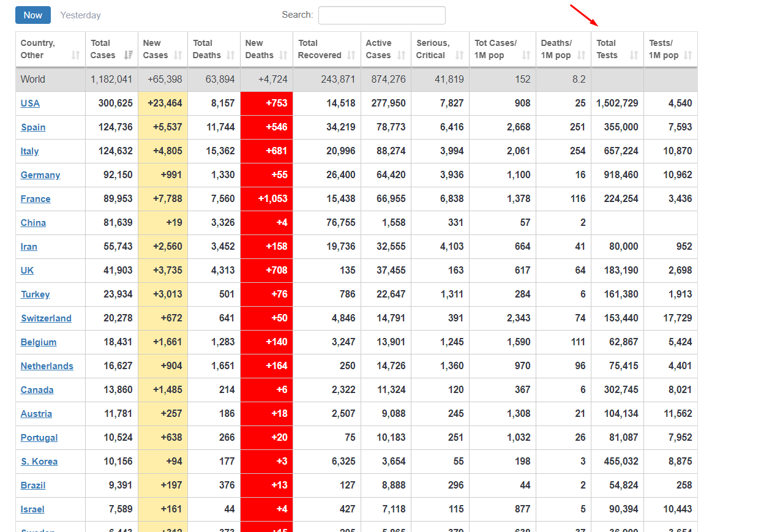Sort by New Deaths arrow icon
The width and height of the screenshot is (772, 532).
(283, 55)
